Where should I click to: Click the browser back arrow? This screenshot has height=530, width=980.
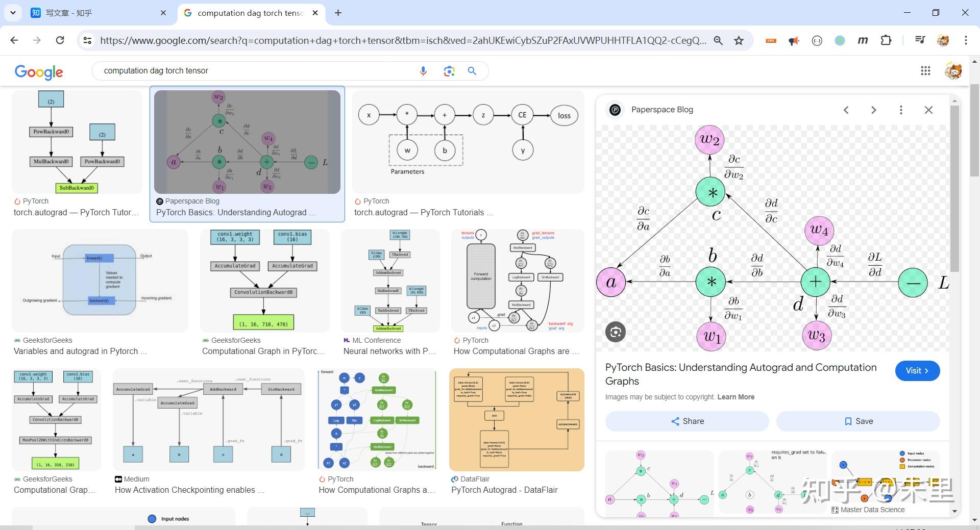14,40
